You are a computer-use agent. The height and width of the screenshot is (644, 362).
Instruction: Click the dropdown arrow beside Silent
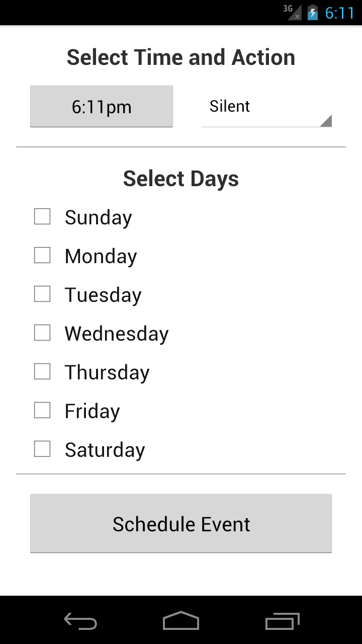(326, 121)
